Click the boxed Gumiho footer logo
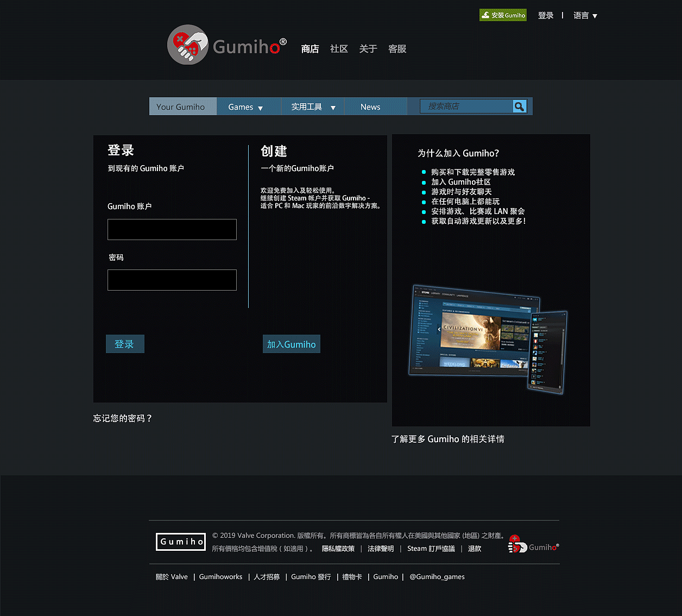The width and height of the screenshot is (682, 616). pyautogui.click(x=181, y=542)
